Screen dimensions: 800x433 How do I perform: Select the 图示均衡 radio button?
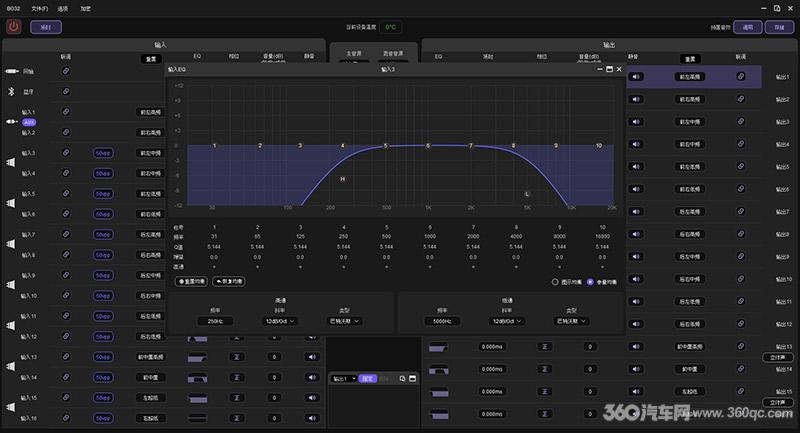555,282
